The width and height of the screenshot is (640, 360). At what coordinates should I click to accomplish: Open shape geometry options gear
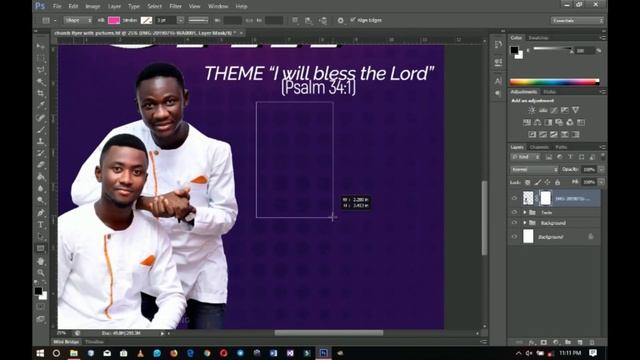point(340,20)
